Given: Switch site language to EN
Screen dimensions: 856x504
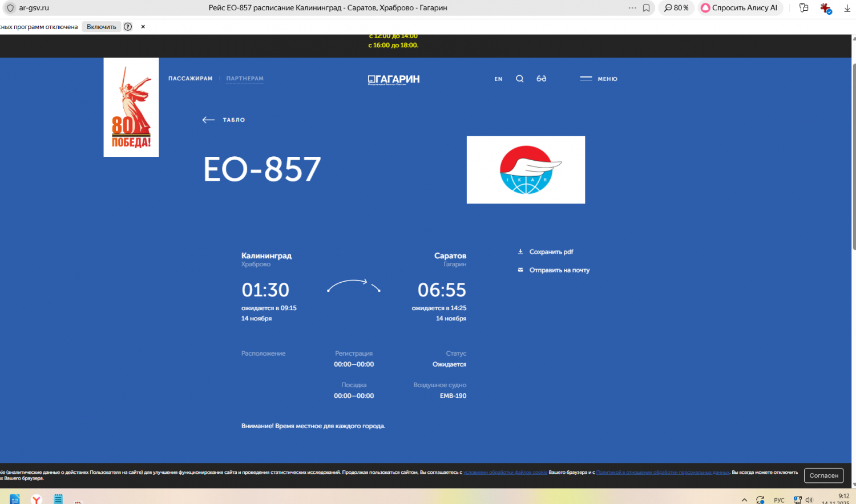Looking at the screenshot, I should (498, 79).
